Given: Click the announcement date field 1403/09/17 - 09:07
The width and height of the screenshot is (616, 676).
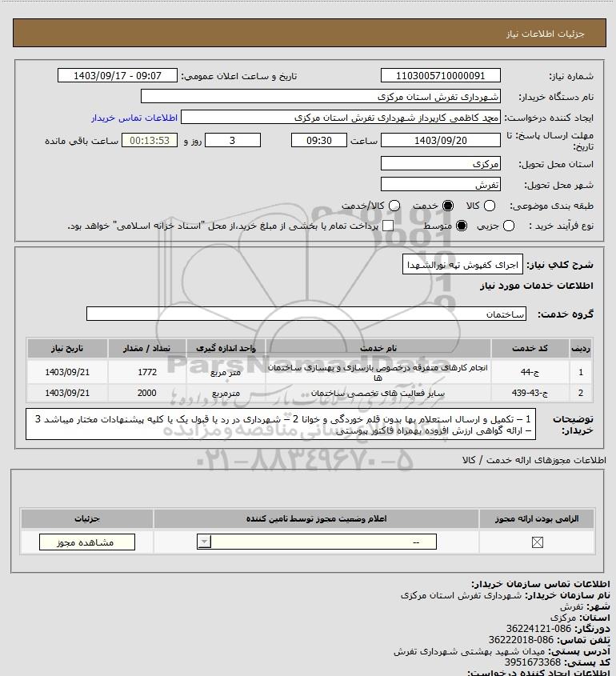Looking at the screenshot, I should pyautogui.click(x=118, y=75).
